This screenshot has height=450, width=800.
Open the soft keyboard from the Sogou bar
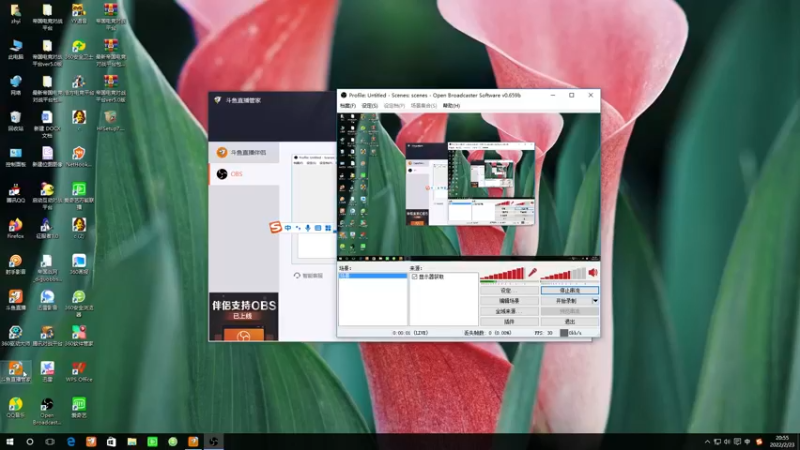318,228
